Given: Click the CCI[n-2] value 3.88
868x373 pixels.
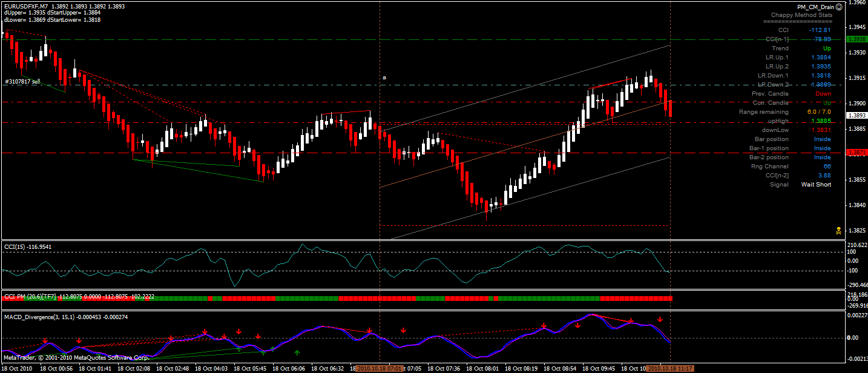Looking at the screenshot, I should point(824,175).
